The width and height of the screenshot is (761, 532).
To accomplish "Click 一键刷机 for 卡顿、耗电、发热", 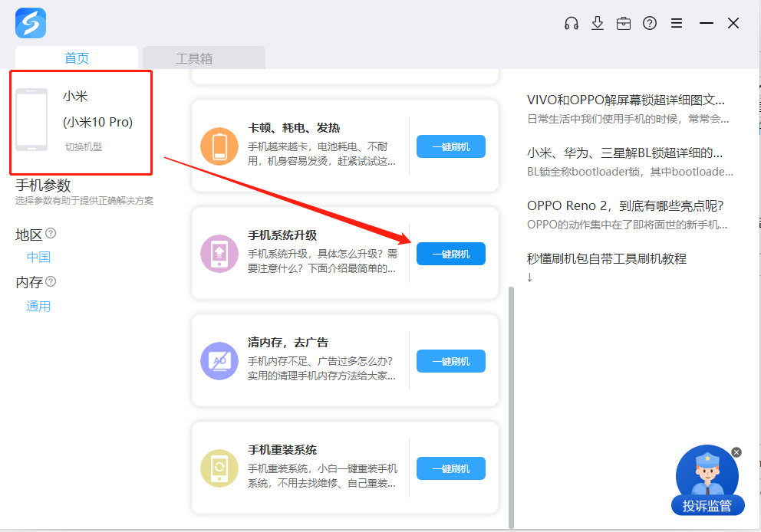I will click(x=451, y=146).
